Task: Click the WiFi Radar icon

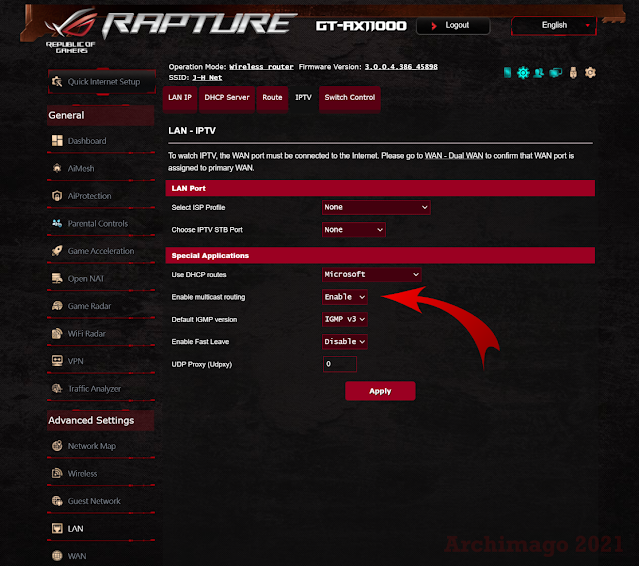Action: (57, 333)
